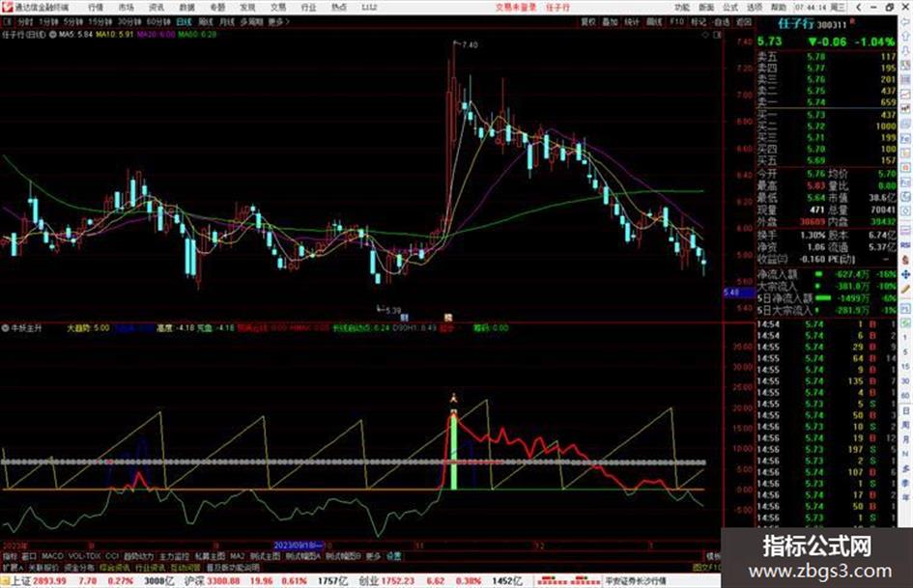This screenshot has height=588, width=913.
Task: Open the 行业资讯 bottom tab
Action: (x=150, y=568)
